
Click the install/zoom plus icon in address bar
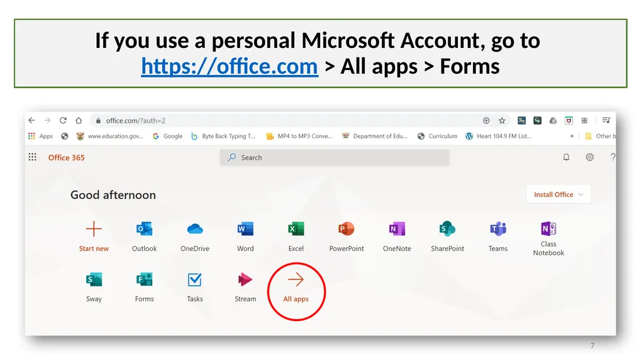pos(486,120)
